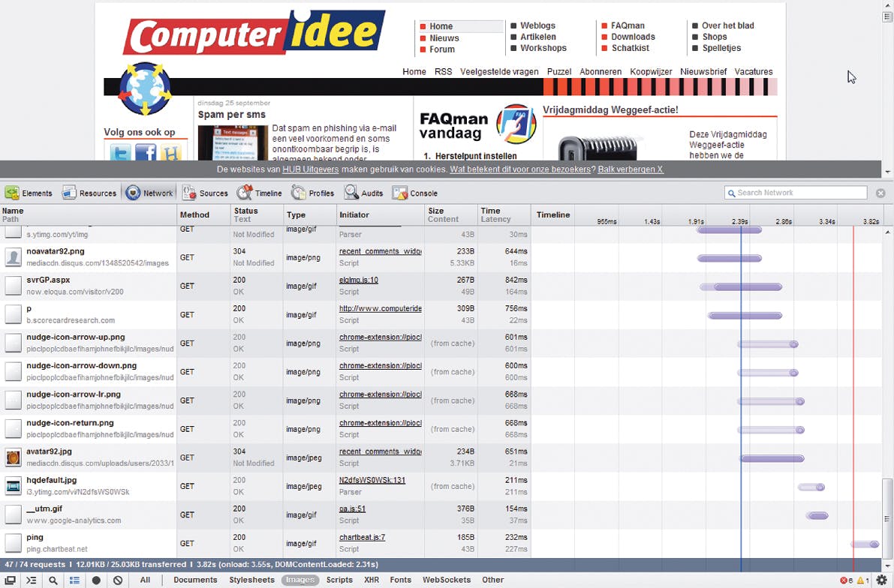894x588 pixels.
Task: Click the Computer idee logo
Action: (255, 32)
